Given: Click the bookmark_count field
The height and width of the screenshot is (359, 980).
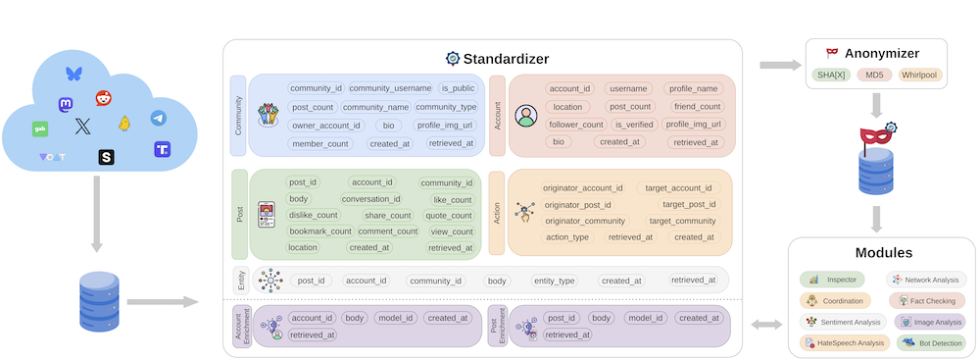Looking at the screenshot, I should pyautogui.click(x=320, y=231).
